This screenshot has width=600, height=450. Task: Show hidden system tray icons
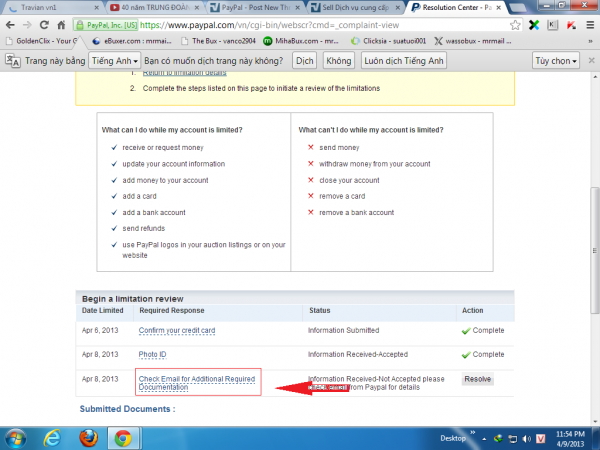[x=484, y=439]
